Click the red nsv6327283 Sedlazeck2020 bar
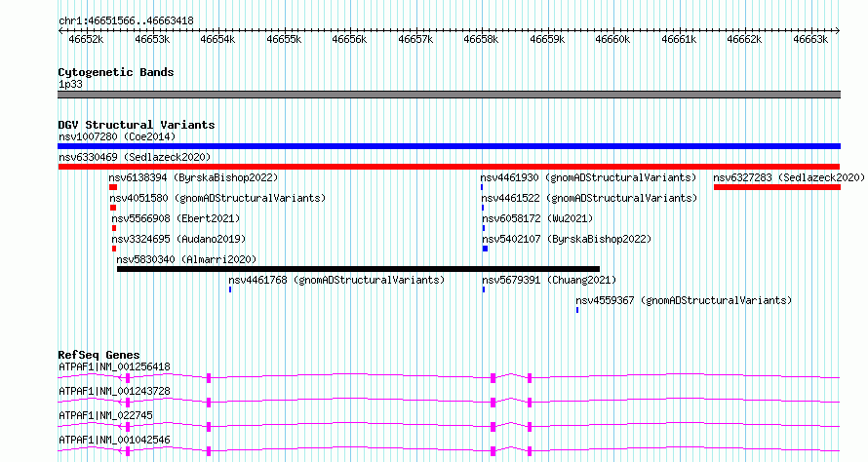 tap(777, 187)
